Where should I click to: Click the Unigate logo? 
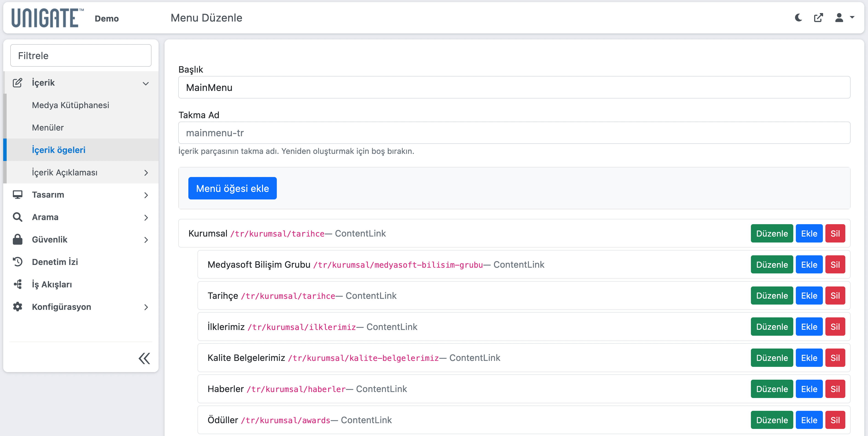click(47, 18)
